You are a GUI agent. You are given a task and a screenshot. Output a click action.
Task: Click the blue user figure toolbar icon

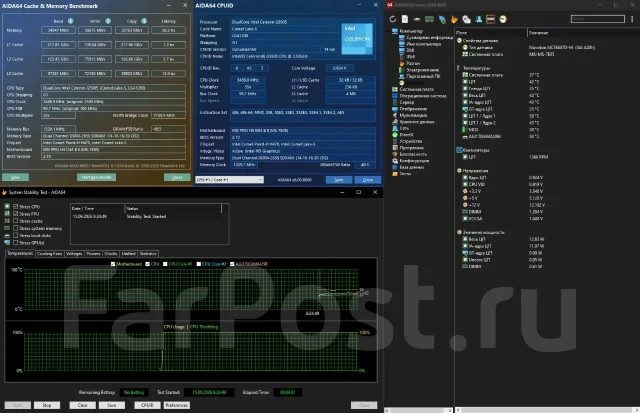(478, 19)
